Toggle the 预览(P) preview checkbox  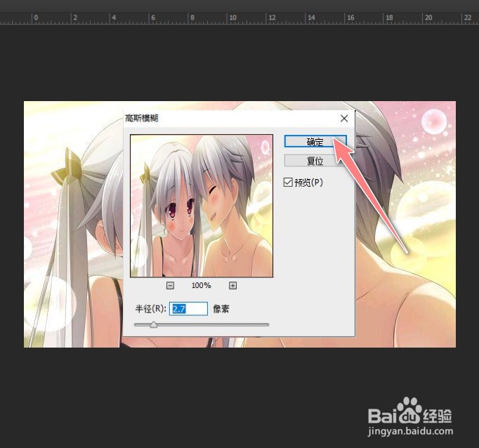(x=288, y=183)
